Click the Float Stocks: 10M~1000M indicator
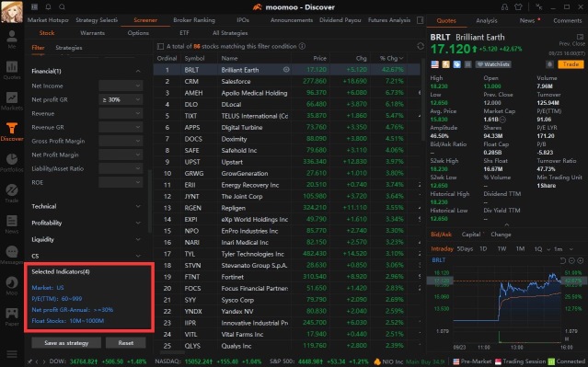 68,321
